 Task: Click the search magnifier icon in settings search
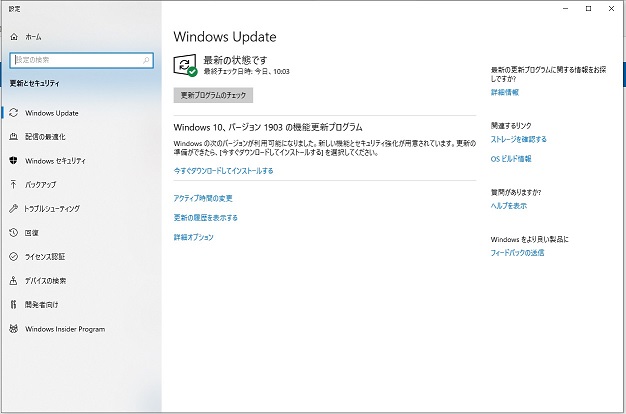click(x=146, y=60)
